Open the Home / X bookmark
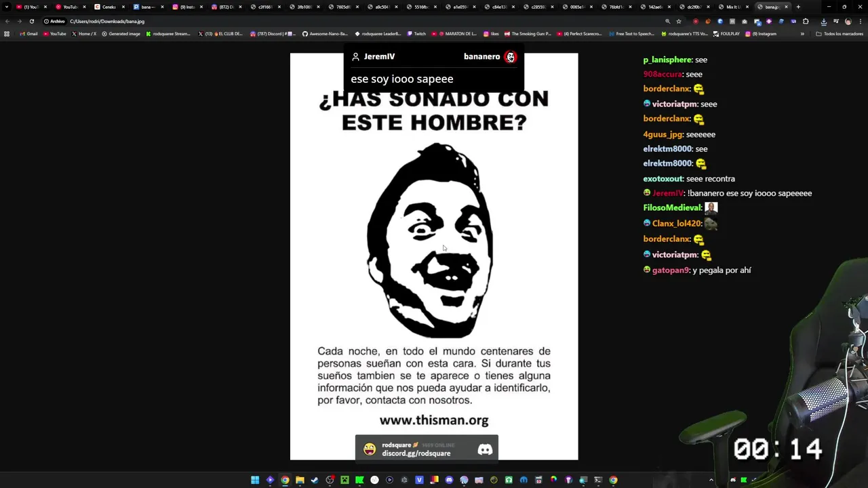This screenshot has height=488, width=868. coord(84,33)
